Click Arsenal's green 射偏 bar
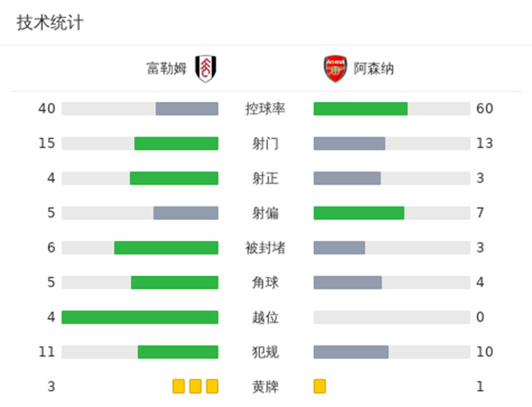The height and width of the screenshot is (407, 532). pos(359,213)
